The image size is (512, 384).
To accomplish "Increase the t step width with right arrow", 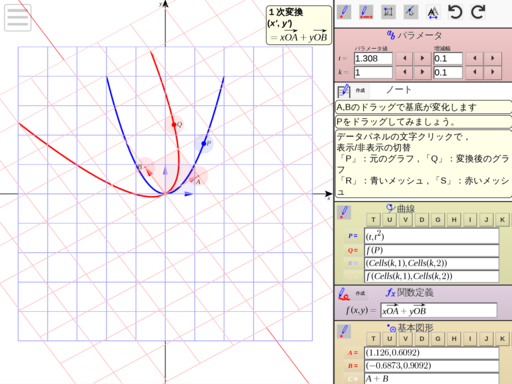I will (493, 58).
